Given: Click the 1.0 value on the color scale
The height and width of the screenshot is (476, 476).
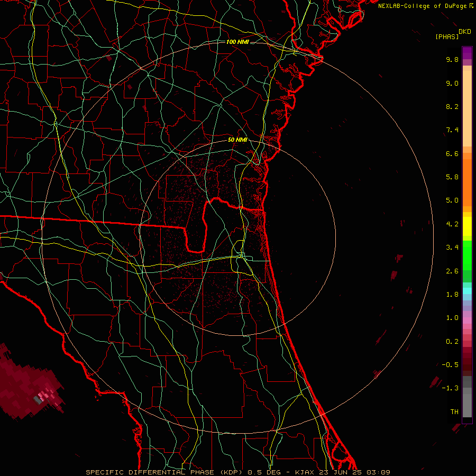Looking at the screenshot, I should click(x=452, y=318).
